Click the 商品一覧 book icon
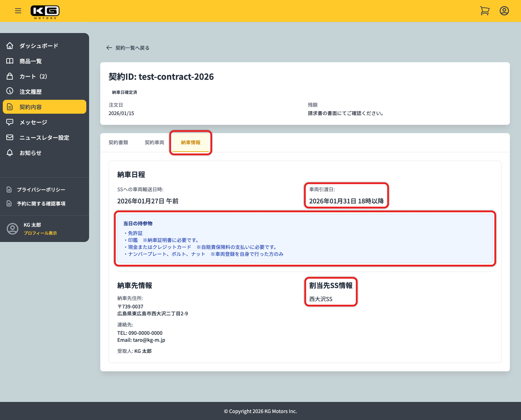The image size is (521, 420). point(10,61)
